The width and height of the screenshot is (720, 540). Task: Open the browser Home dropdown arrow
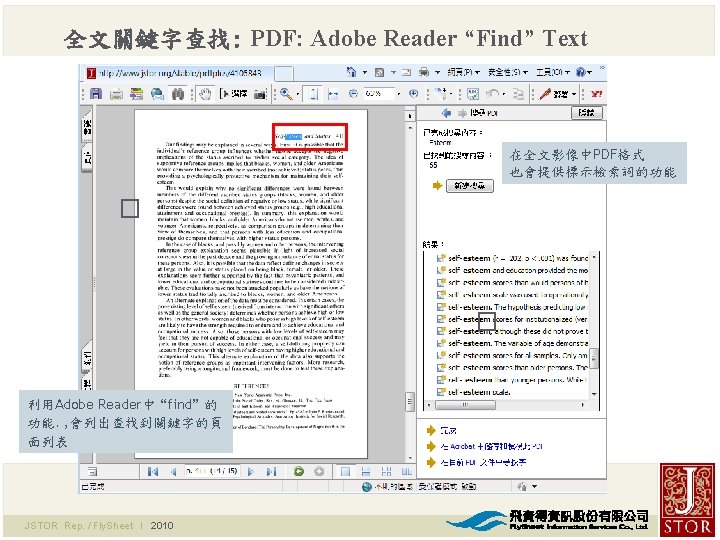tap(365, 72)
